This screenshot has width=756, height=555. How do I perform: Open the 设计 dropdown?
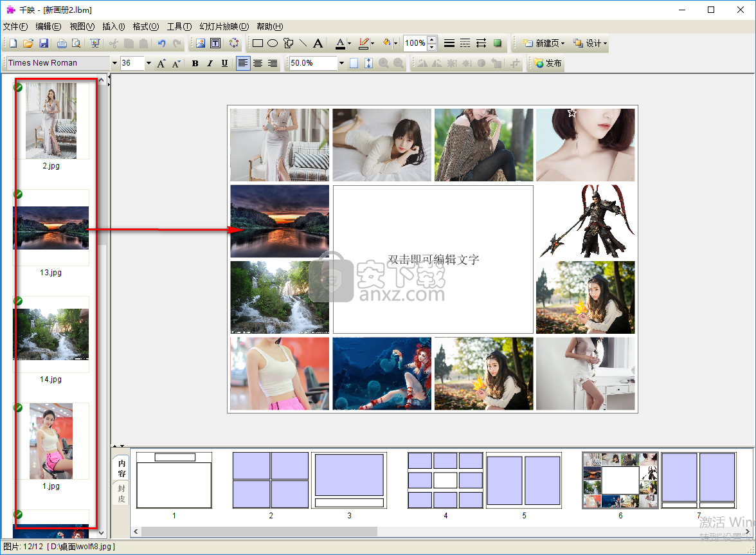point(590,43)
